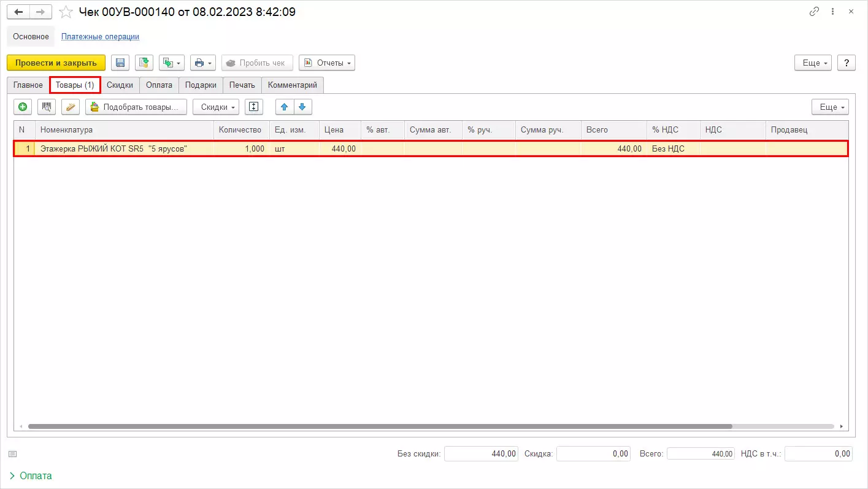The image size is (868, 489).
Task: Select the Основное section
Action: (31, 36)
